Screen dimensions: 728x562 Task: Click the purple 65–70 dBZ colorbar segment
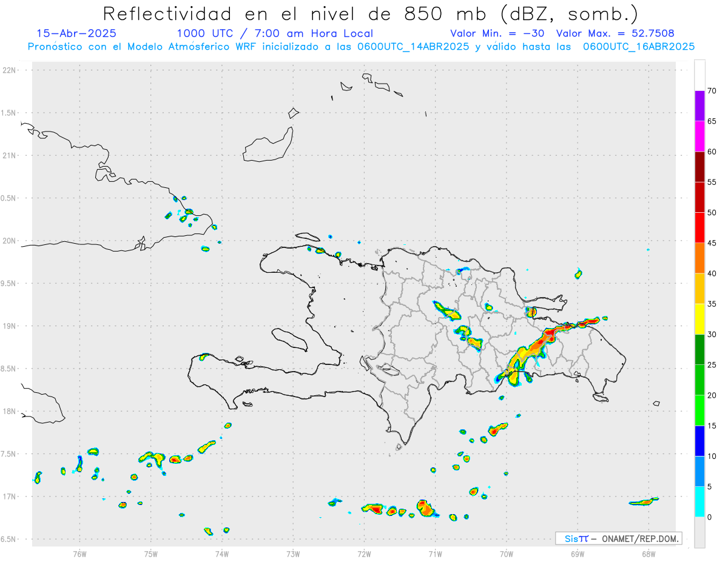pyautogui.click(x=699, y=106)
